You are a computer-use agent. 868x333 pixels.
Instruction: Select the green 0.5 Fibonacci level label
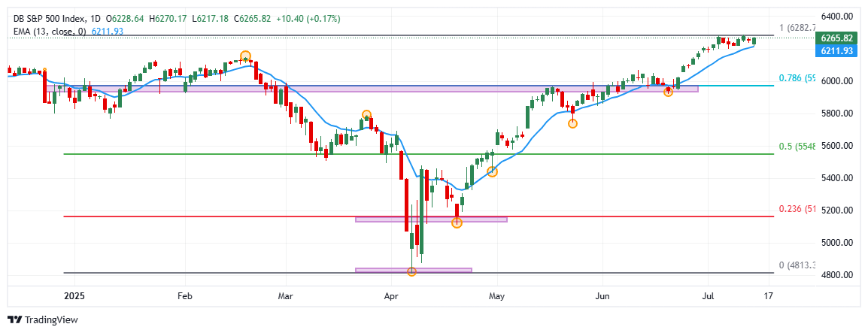click(797, 147)
